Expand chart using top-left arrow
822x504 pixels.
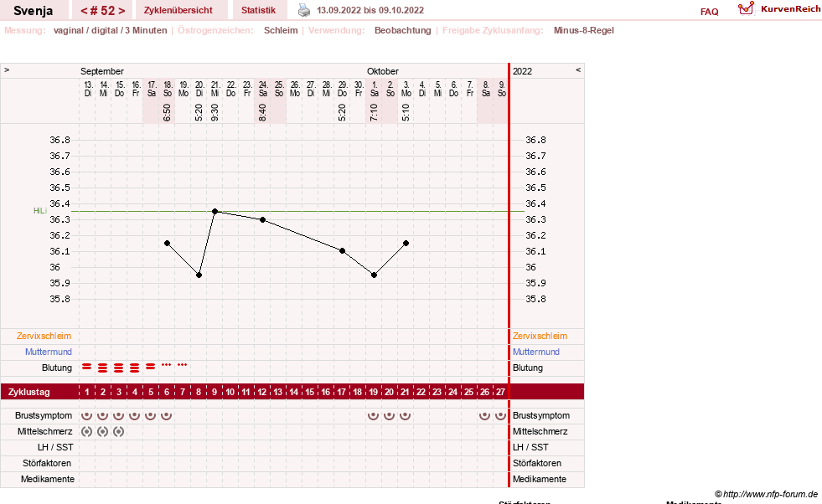[x=7, y=69]
